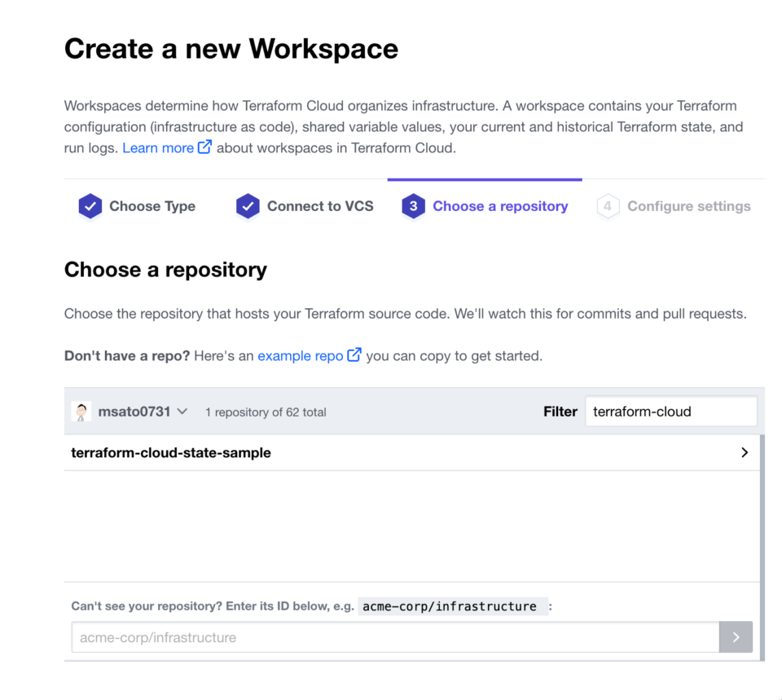Expand the msato0731 account dropdown
The height and width of the screenshot is (700, 782).
point(130,412)
